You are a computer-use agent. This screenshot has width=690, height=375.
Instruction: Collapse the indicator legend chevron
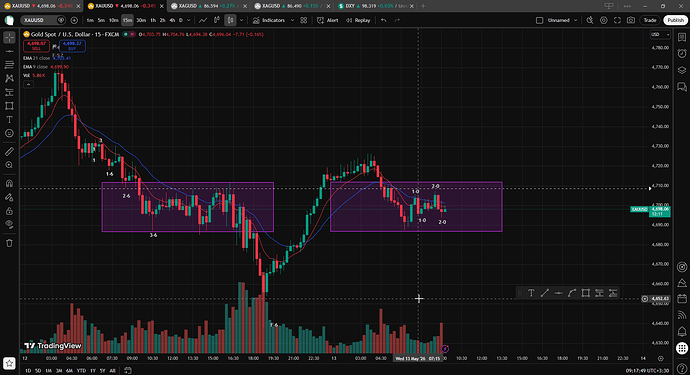pyautogui.click(x=28, y=84)
